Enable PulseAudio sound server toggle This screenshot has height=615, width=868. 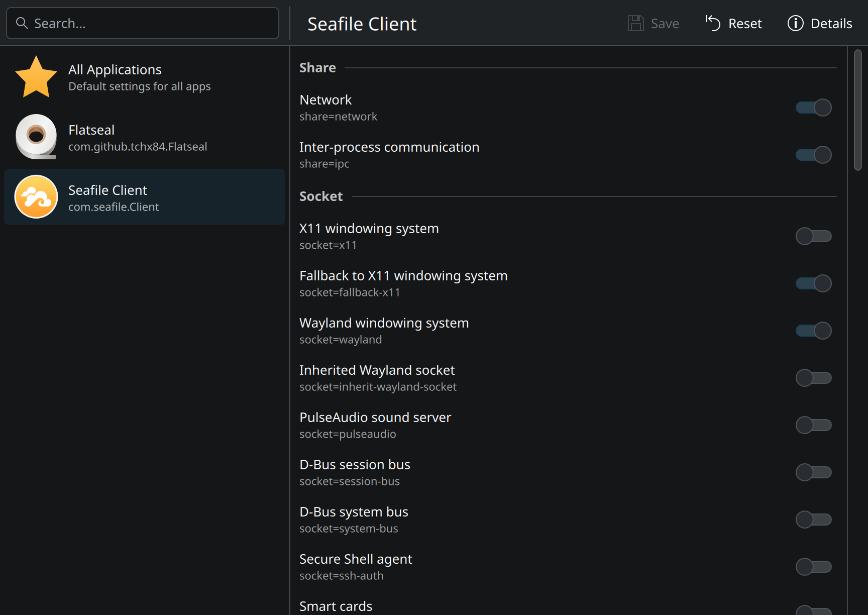pyautogui.click(x=813, y=425)
